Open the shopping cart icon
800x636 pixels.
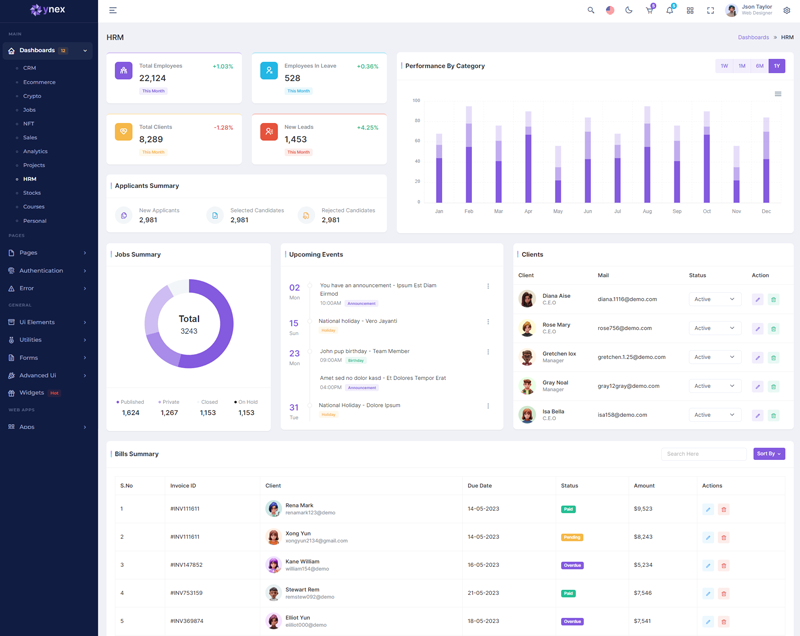click(649, 10)
